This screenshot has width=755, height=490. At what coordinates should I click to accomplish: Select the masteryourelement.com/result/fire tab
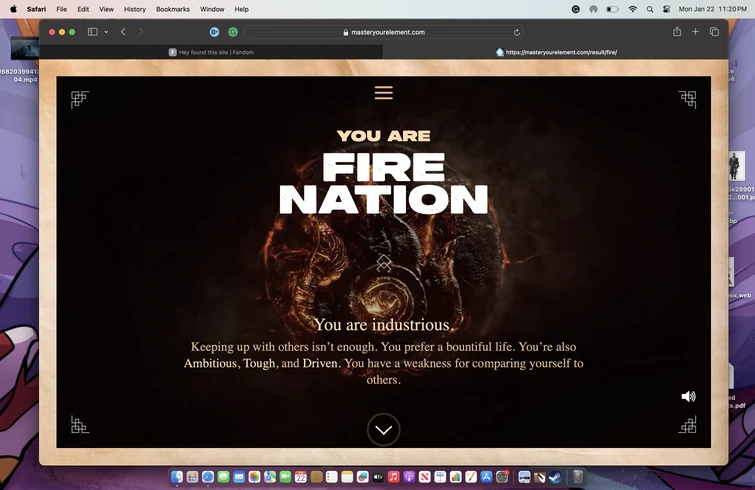(x=556, y=52)
